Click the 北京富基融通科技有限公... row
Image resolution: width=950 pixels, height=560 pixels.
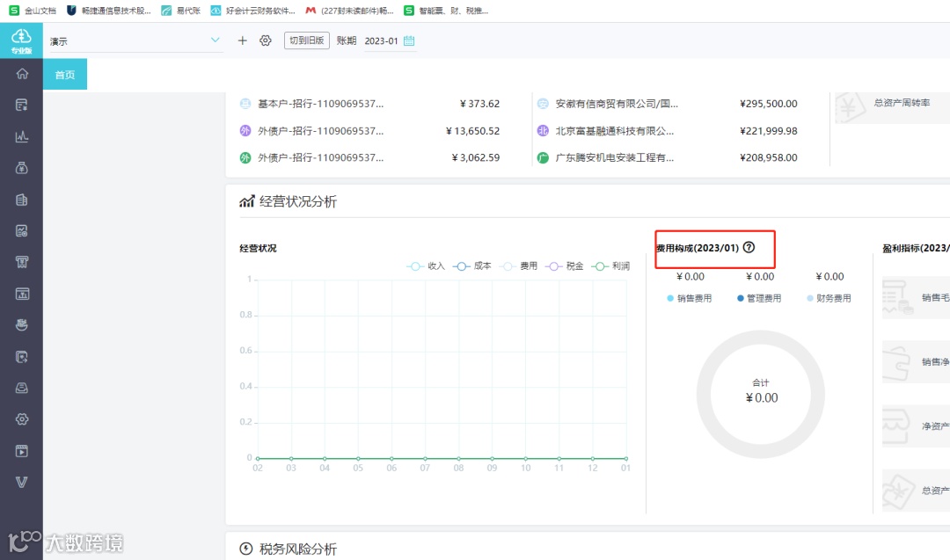tap(667, 131)
